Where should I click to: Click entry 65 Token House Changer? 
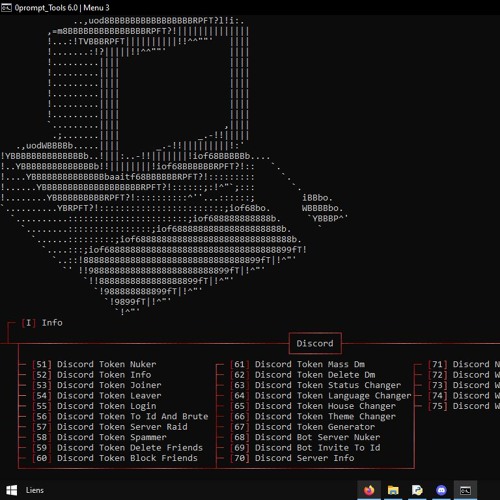pyautogui.click(x=313, y=406)
